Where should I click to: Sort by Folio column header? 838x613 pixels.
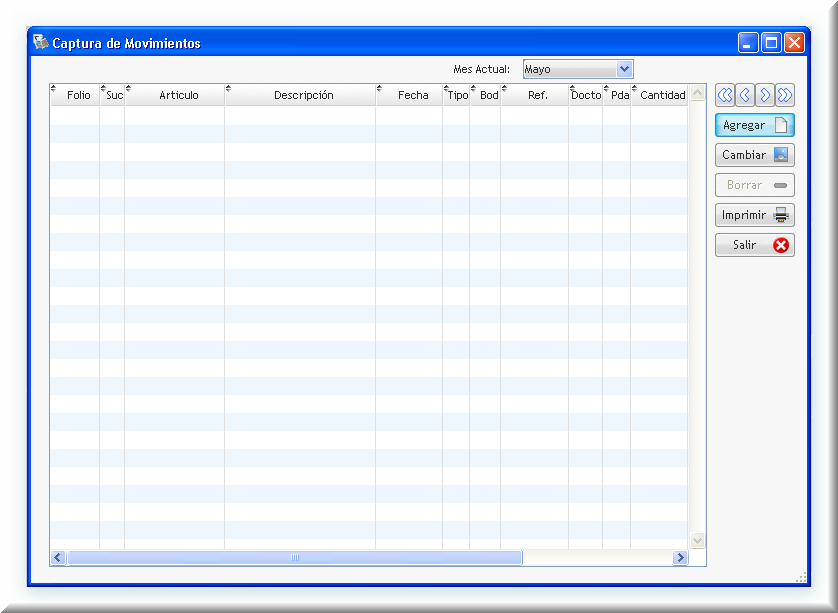pyautogui.click(x=75, y=95)
